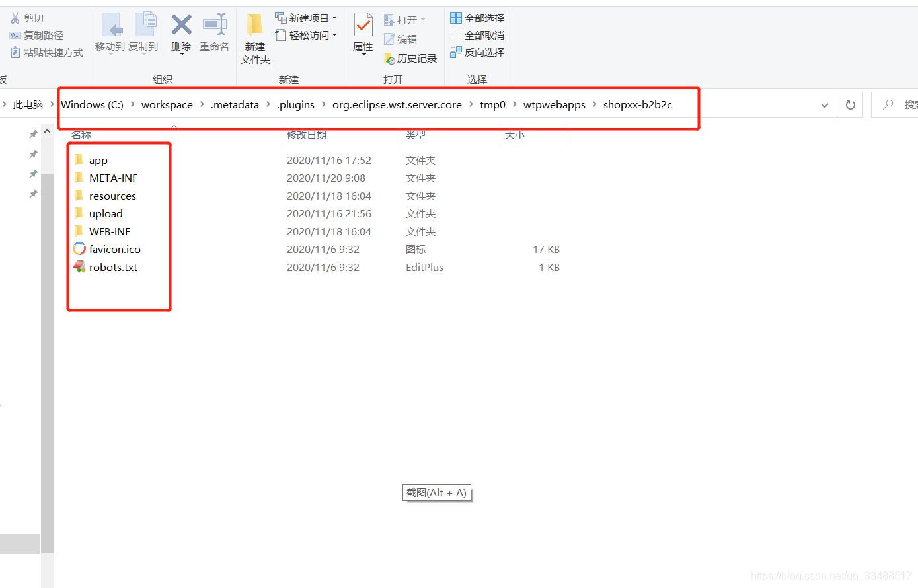Click the resources folder icon
Viewport: 918px width, 588px height.
tap(79, 195)
